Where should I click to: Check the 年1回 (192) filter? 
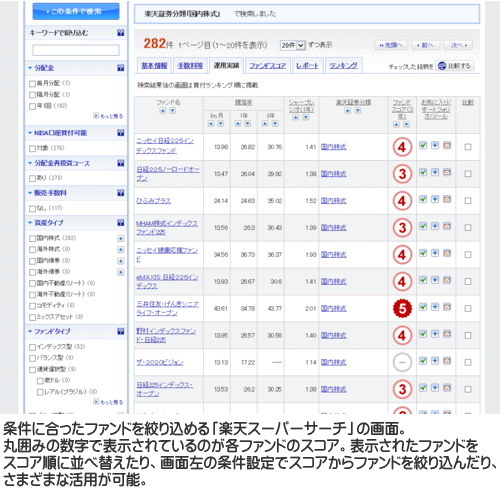32,106
